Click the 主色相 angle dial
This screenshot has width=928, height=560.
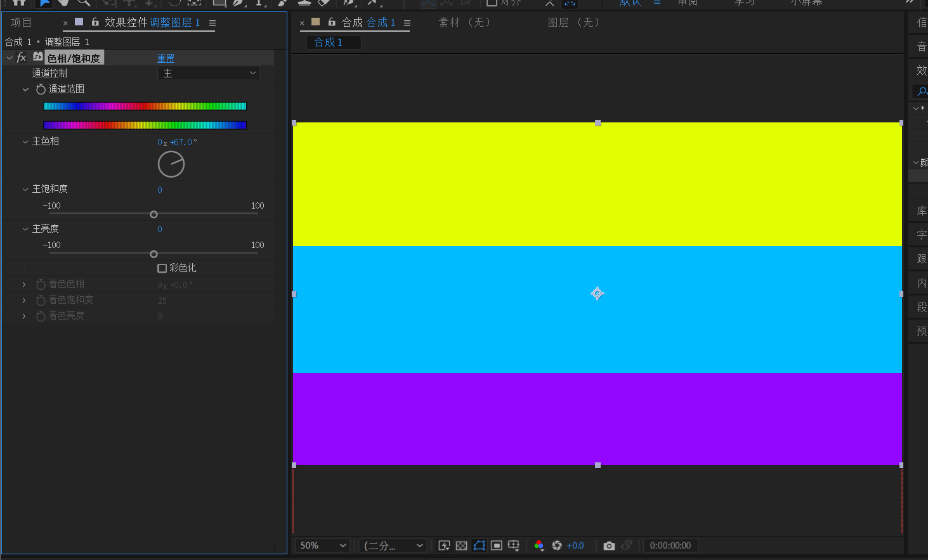pyautogui.click(x=171, y=164)
